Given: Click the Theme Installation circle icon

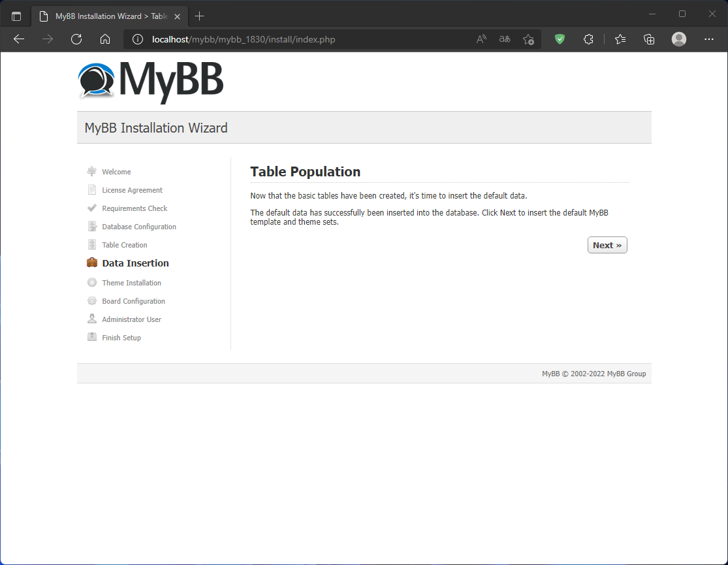Looking at the screenshot, I should point(92,282).
